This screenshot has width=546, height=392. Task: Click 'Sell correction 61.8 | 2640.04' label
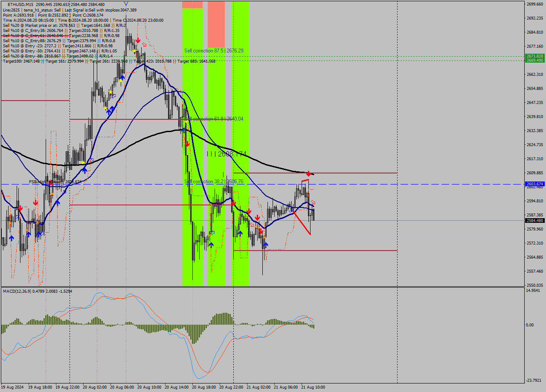click(214, 119)
